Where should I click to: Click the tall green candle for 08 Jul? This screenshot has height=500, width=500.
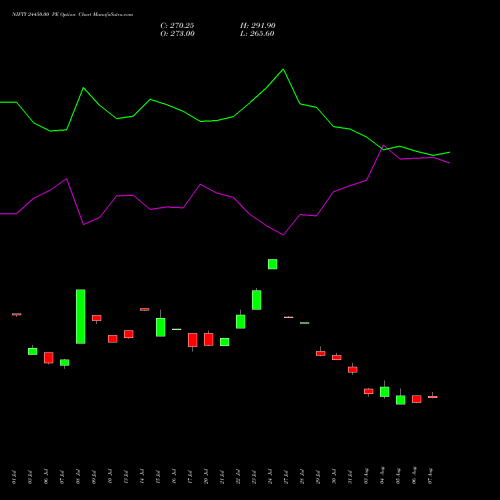coord(81,316)
